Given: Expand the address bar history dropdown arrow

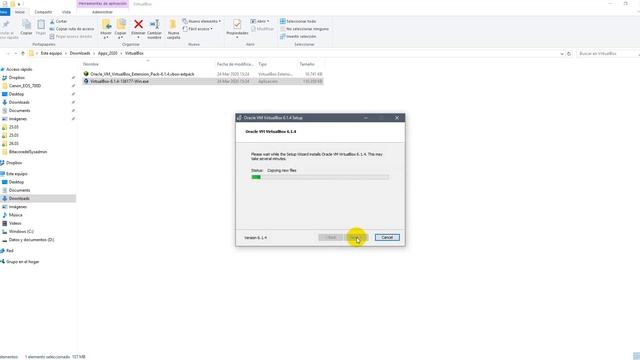Looking at the screenshot, I should pyautogui.click(x=562, y=53).
